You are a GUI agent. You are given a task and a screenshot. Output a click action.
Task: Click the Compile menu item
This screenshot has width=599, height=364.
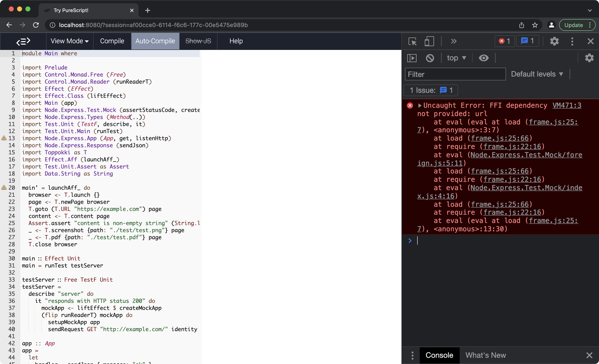[x=112, y=41]
